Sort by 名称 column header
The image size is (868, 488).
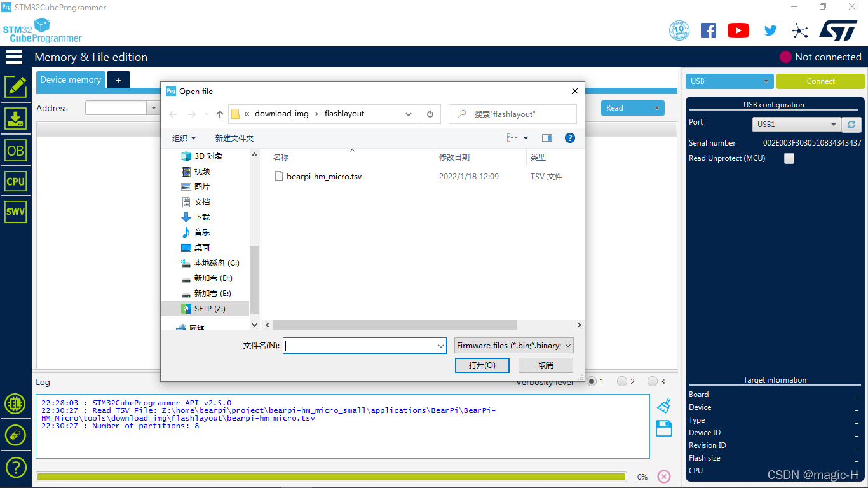point(281,158)
